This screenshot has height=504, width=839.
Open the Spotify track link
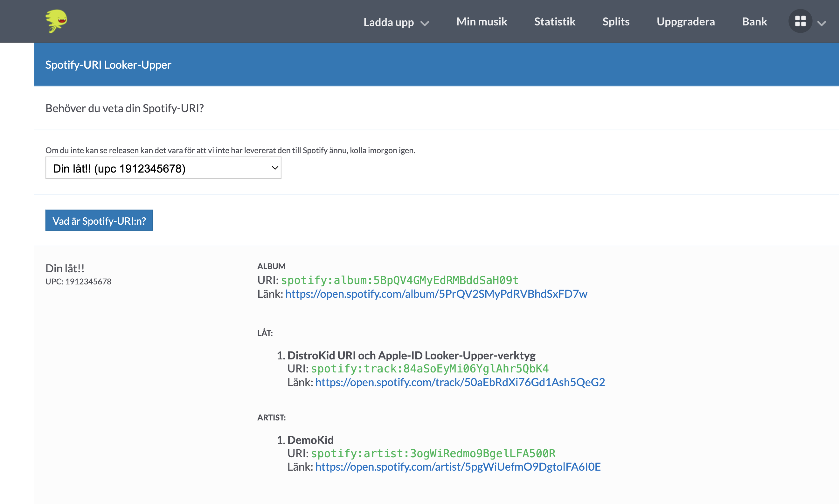tap(460, 382)
